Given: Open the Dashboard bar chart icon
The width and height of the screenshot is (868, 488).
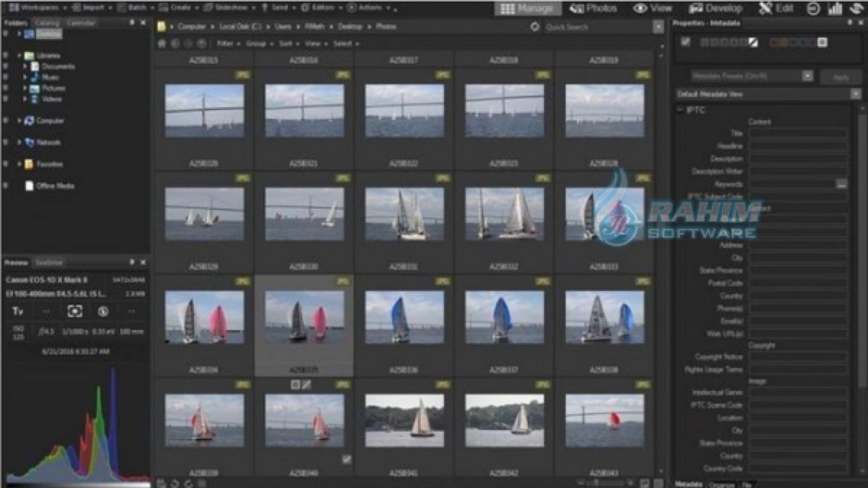Looking at the screenshot, I should [x=835, y=8].
